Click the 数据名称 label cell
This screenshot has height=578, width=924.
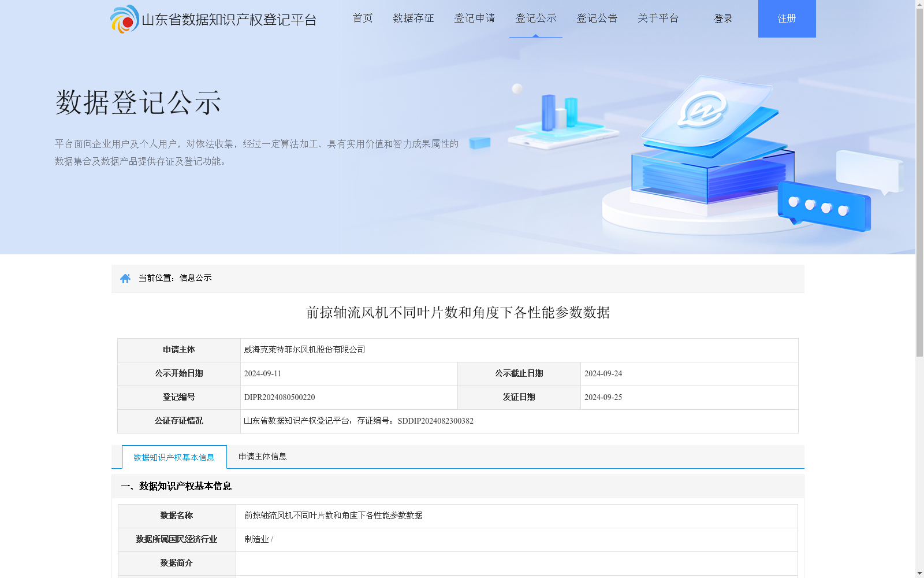[177, 516]
